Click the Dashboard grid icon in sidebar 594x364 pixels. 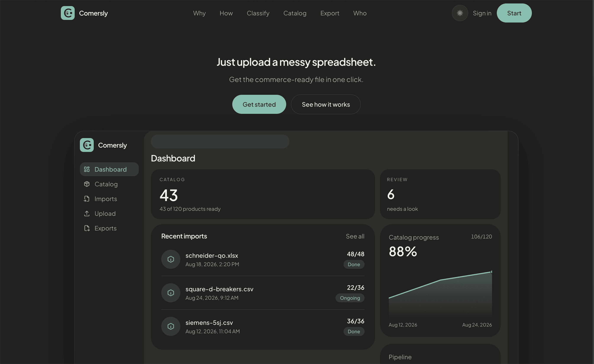click(87, 169)
